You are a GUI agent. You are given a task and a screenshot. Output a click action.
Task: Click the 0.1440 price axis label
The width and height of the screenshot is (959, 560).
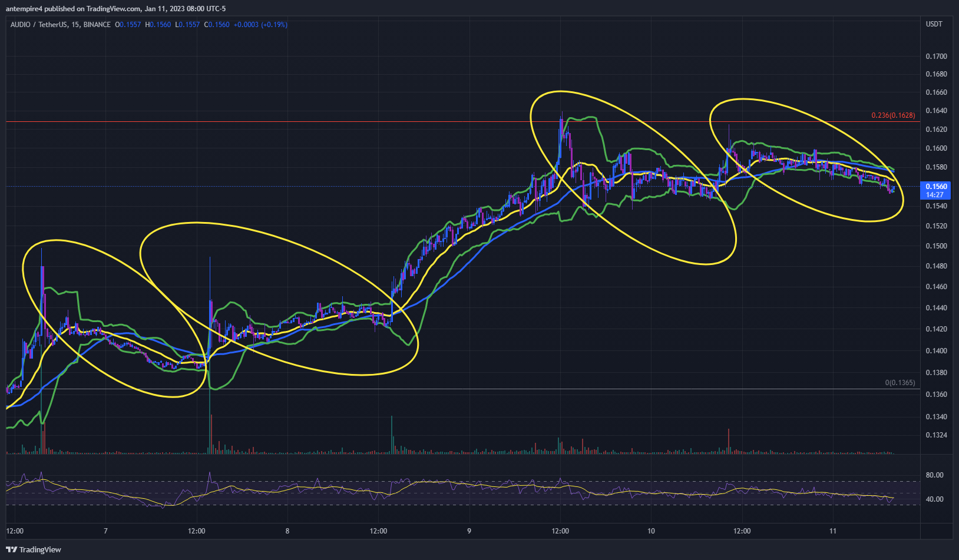tap(937, 308)
